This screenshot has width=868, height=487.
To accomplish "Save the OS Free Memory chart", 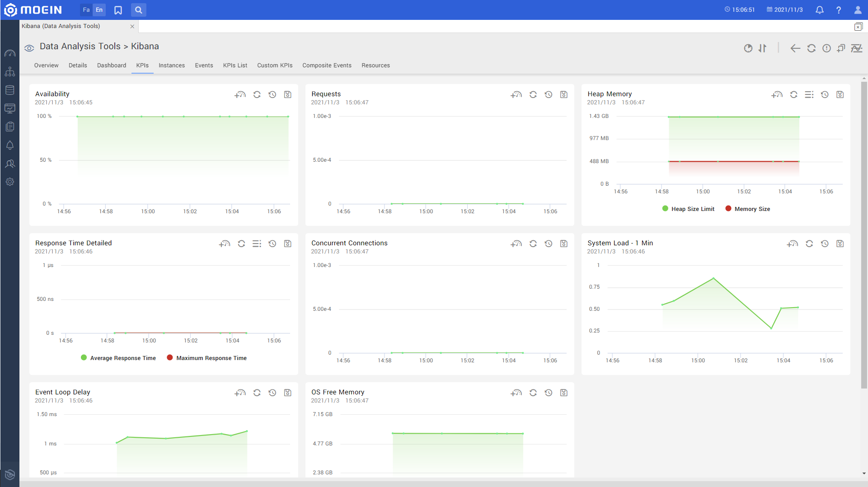I will tap(564, 393).
